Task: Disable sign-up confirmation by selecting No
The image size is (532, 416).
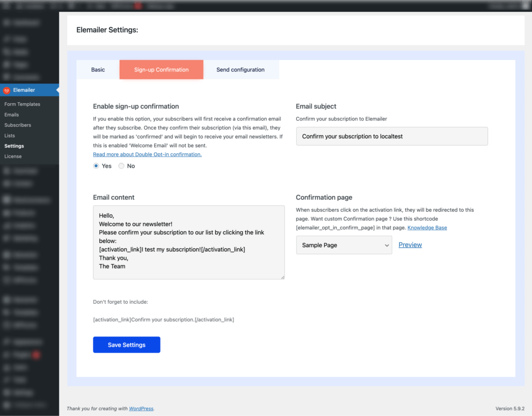Action: pyautogui.click(x=122, y=166)
